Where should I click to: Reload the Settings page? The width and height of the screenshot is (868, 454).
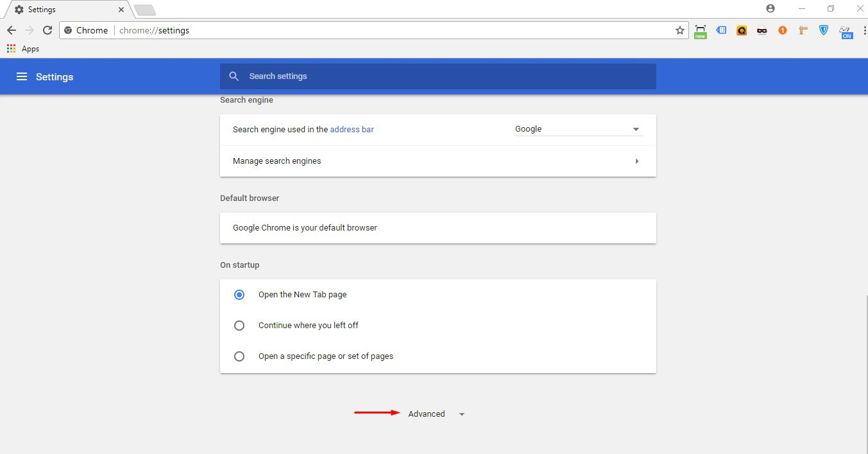click(47, 30)
